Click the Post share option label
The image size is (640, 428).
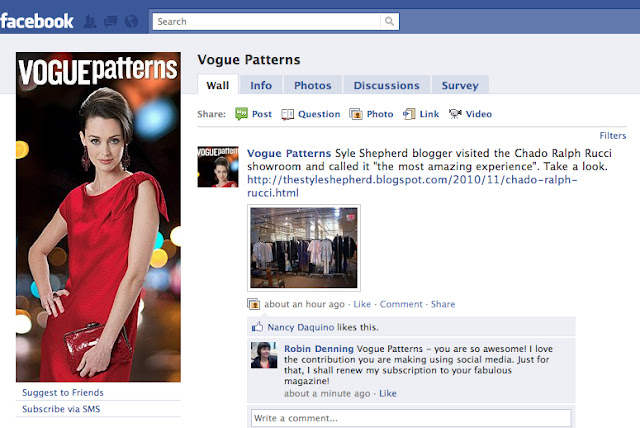point(262,114)
